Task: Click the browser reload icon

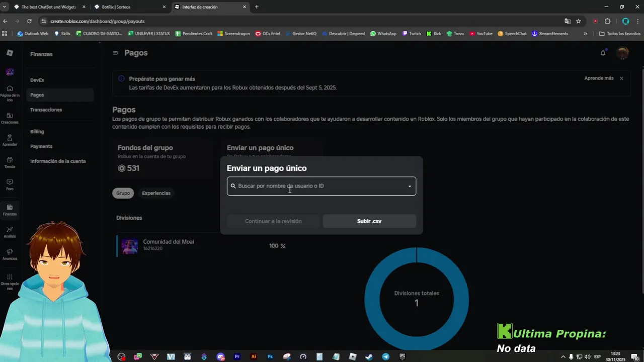Action: (x=29, y=21)
